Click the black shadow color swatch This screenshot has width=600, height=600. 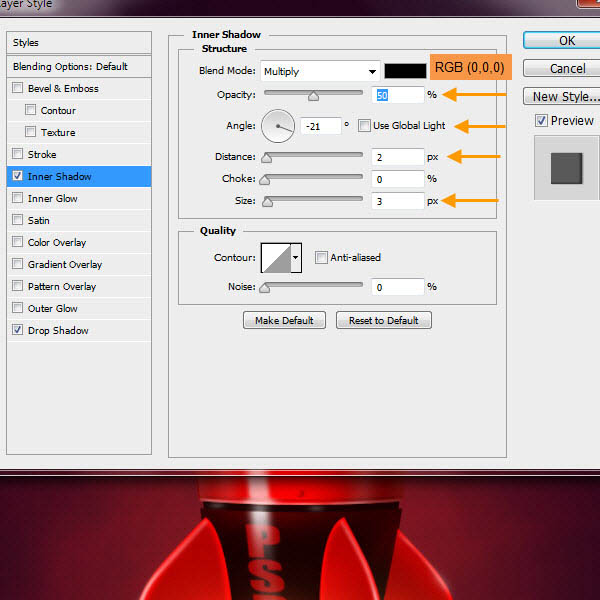pos(407,71)
